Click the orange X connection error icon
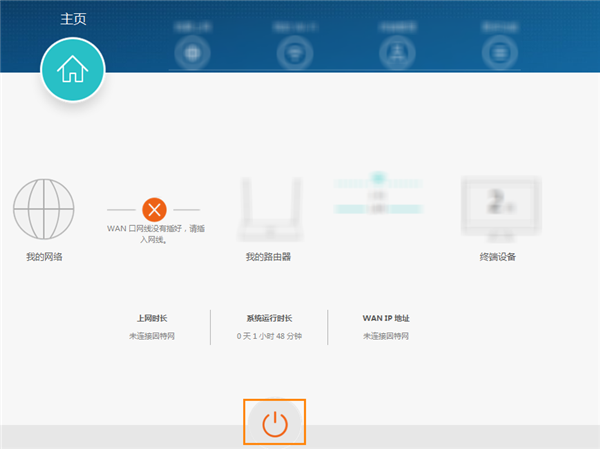 pyautogui.click(x=154, y=209)
